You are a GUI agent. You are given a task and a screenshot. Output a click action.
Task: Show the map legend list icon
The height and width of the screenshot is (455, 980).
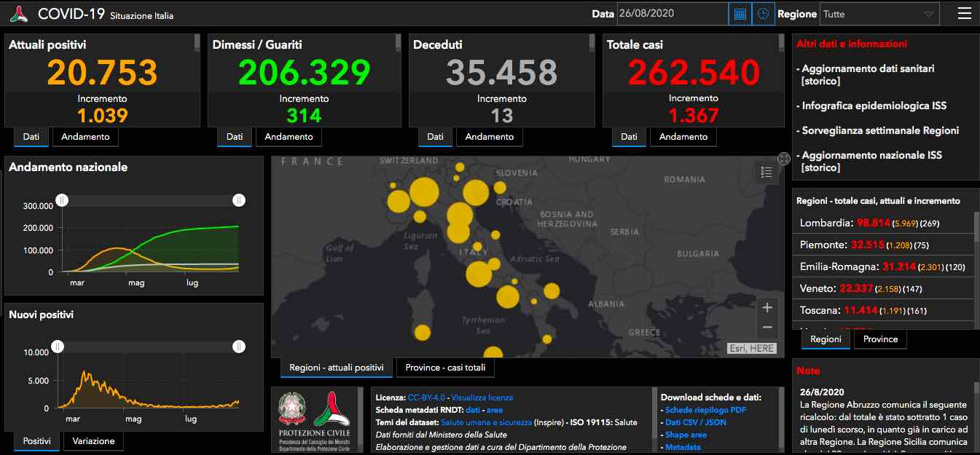pos(766,173)
